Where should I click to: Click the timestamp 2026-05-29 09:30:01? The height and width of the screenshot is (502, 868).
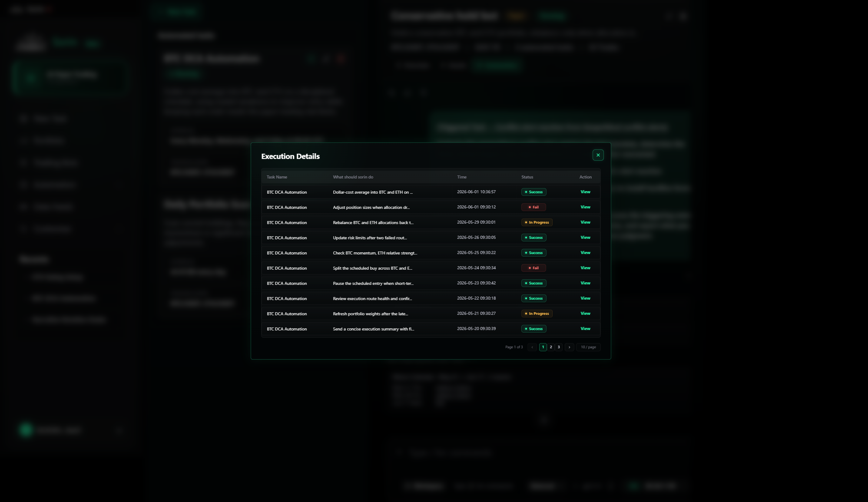point(476,222)
